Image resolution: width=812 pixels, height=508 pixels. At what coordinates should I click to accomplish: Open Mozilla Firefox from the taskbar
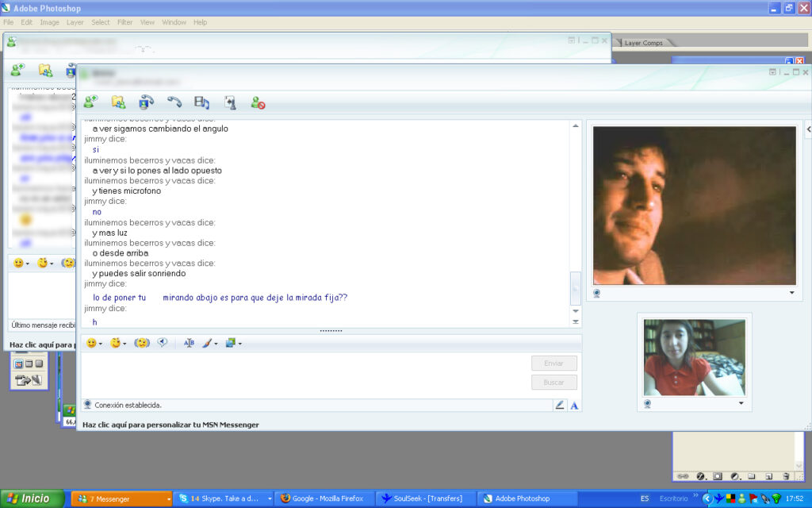322,498
